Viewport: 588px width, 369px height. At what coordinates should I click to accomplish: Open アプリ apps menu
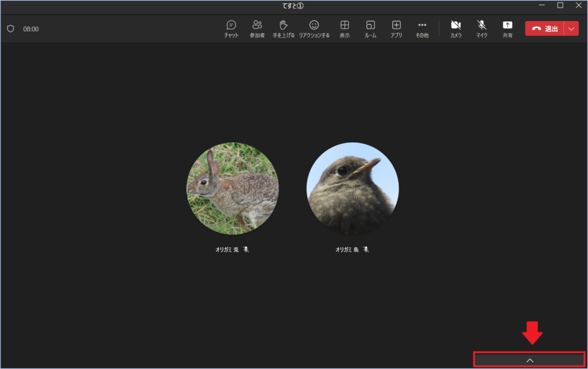coord(396,29)
